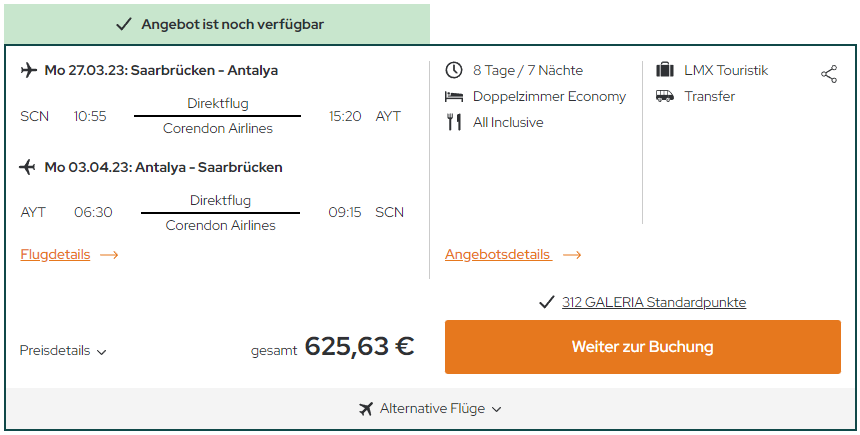Screen dimensions: 860x435
Task: Click the share icon beside LMX Touristik
Action: pyautogui.click(x=829, y=74)
